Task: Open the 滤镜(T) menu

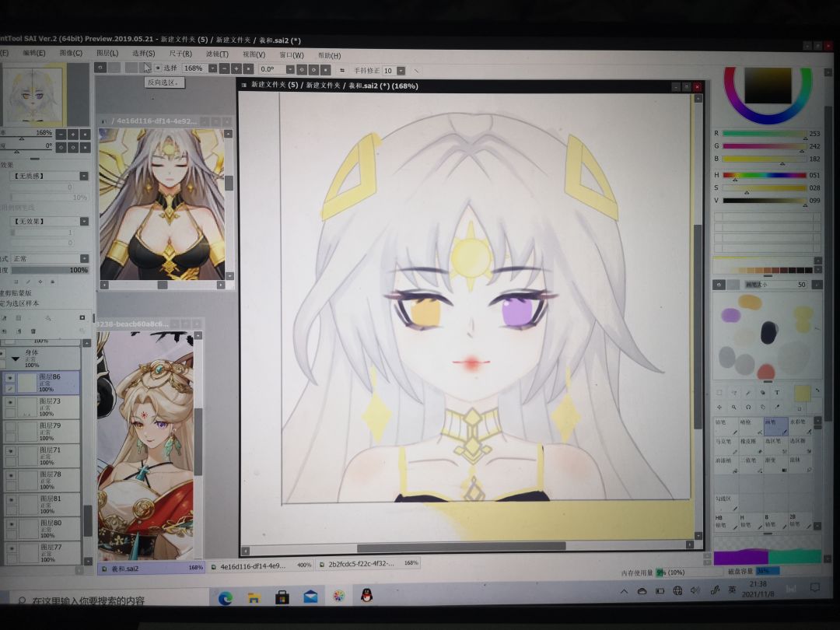Action: [217, 54]
